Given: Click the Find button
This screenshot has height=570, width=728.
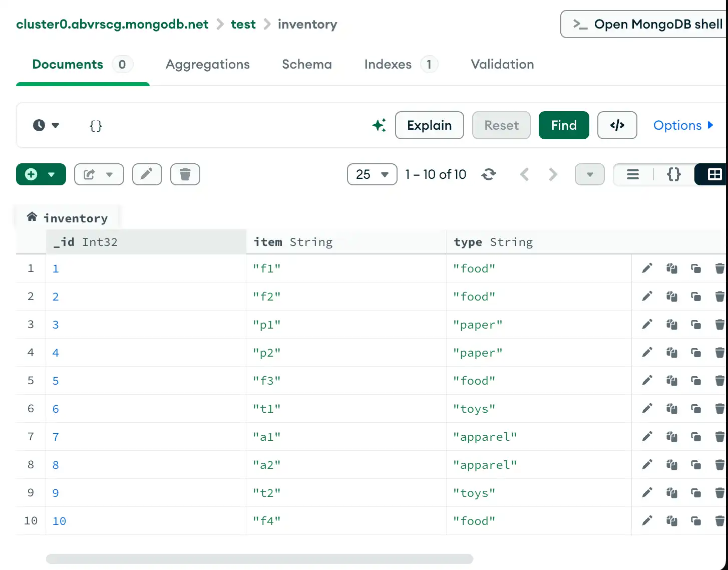Looking at the screenshot, I should 564,125.
